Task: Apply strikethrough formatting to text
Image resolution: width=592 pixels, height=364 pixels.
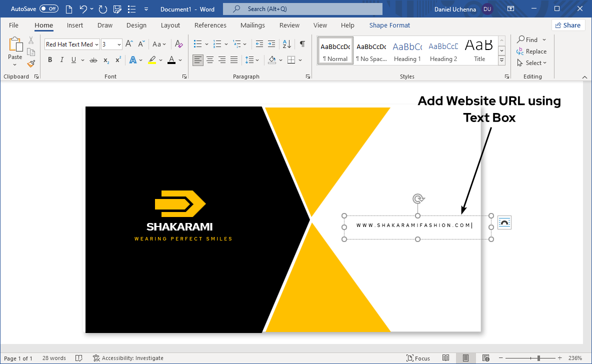Action: 93,60
